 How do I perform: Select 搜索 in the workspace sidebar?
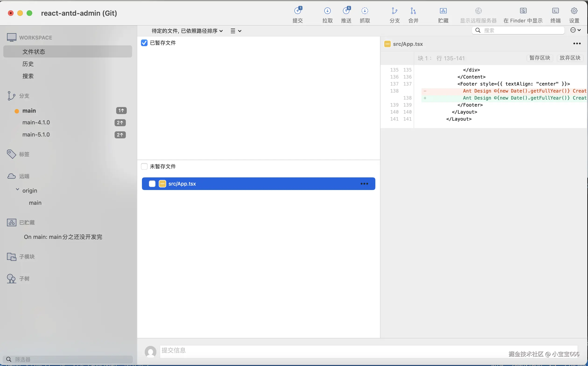(28, 76)
